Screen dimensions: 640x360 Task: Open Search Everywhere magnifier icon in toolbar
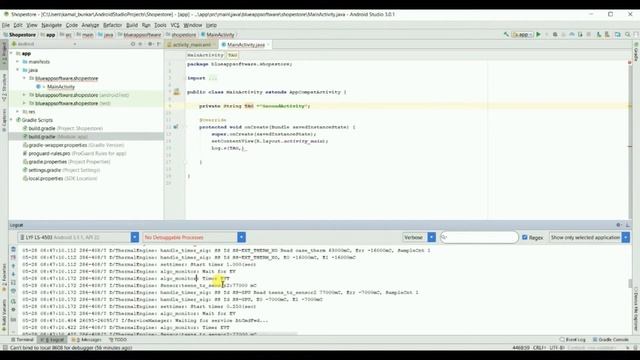click(x=628, y=35)
